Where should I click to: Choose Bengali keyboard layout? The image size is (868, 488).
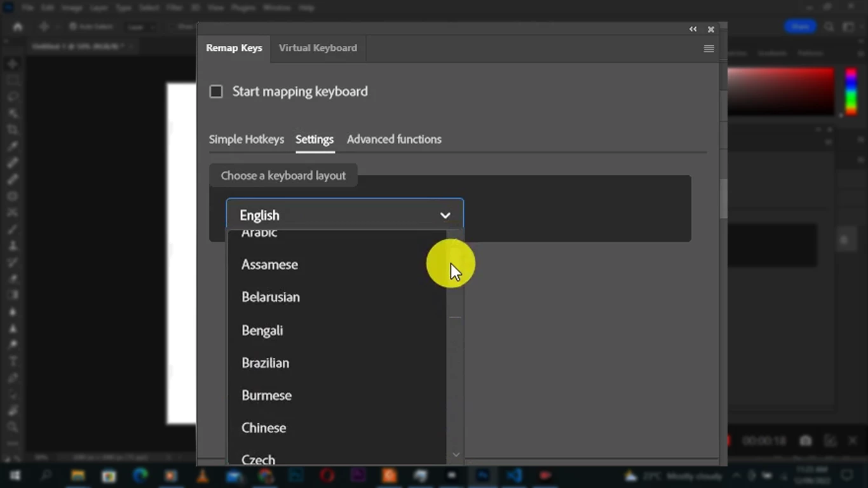pos(337,330)
